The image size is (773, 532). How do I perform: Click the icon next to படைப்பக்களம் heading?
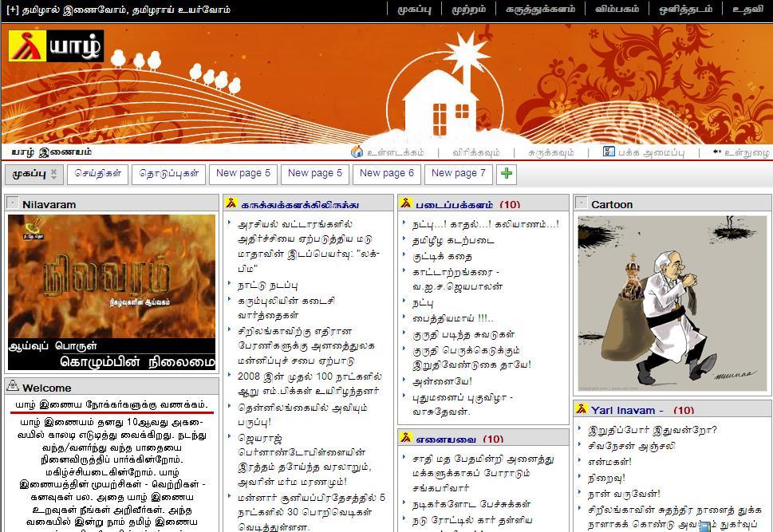405,203
